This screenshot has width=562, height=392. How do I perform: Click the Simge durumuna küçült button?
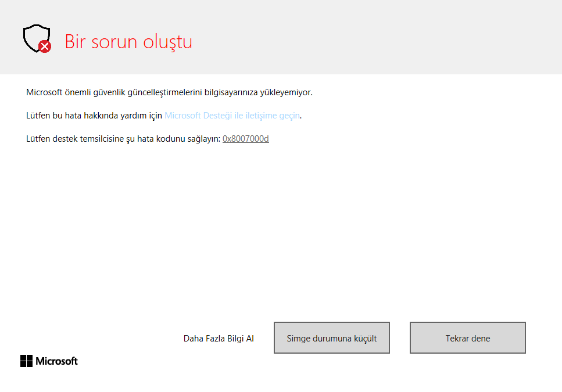(331, 337)
